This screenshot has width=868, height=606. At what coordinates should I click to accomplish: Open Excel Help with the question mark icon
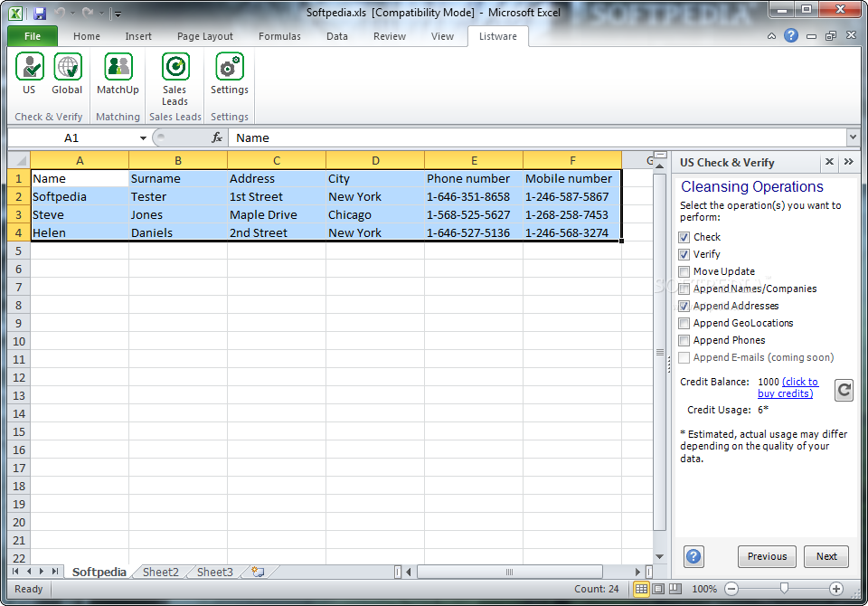click(791, 35)
